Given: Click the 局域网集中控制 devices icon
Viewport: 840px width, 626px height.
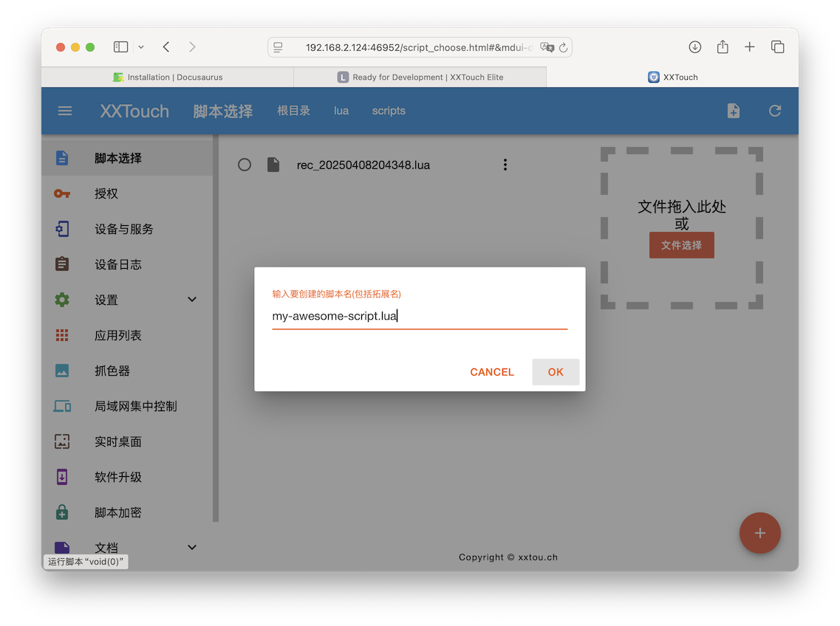Looking at the screenshot, I should point(62,406).
